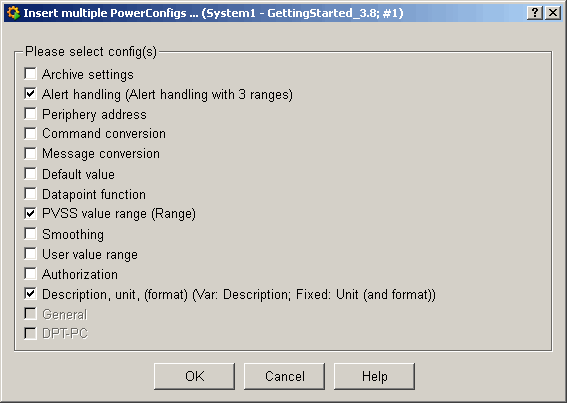Click the greyed-out DPT-PC checkbox
Screen dimensions: 567x403
30,333
